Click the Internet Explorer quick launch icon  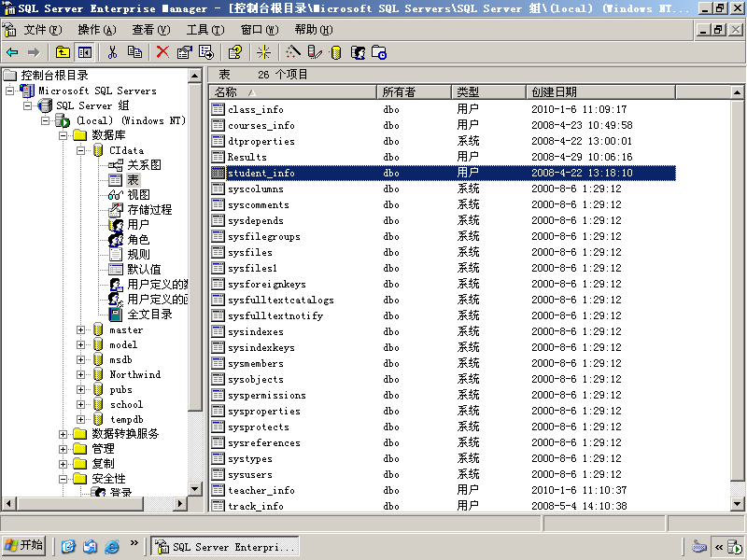click(112, 546)
